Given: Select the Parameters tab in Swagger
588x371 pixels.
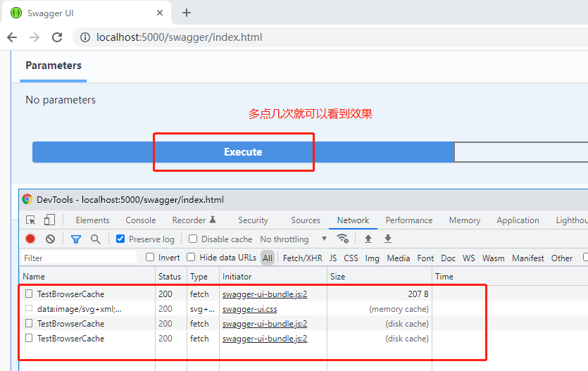Looking at the screenshot, I should coord(54,65).
